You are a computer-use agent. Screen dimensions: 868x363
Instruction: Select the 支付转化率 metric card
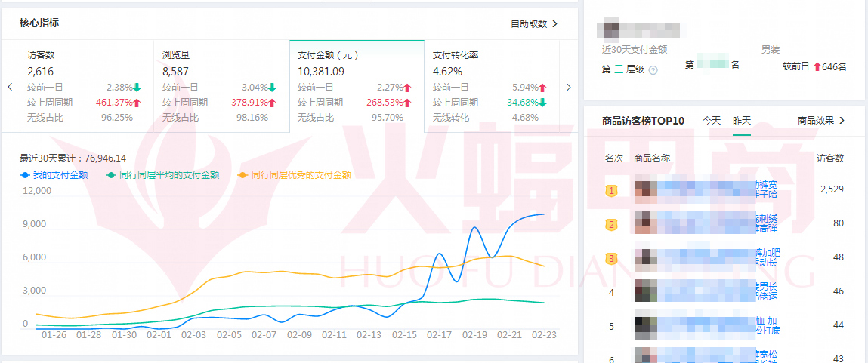490,87
